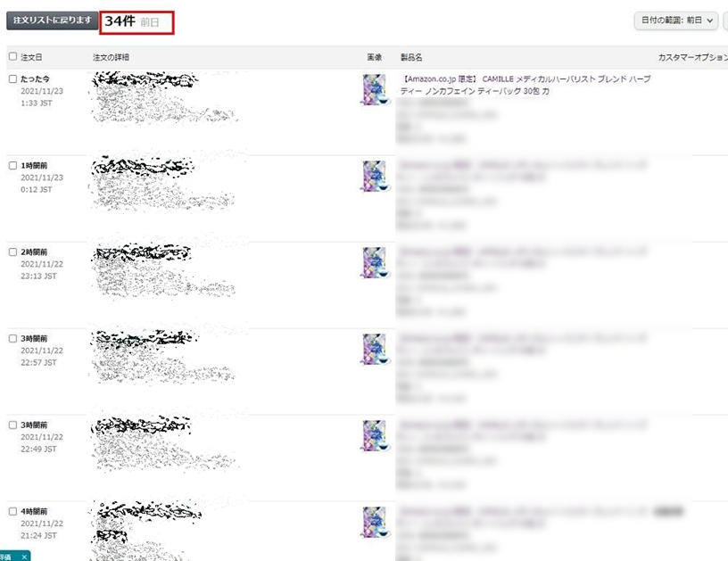Click the product thumbnail of the 21:24 JST order
This screenshot has height=561, width=728.
click(x=375, y=522)
